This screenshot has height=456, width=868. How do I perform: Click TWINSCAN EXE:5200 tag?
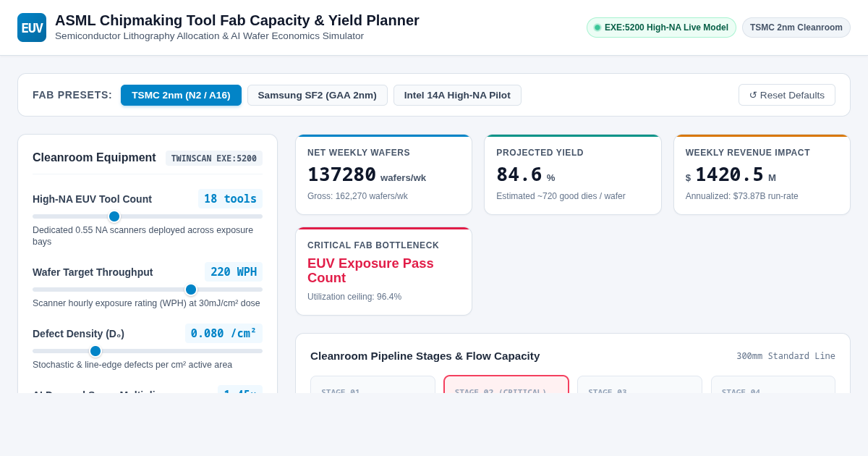tap(214, 159)
